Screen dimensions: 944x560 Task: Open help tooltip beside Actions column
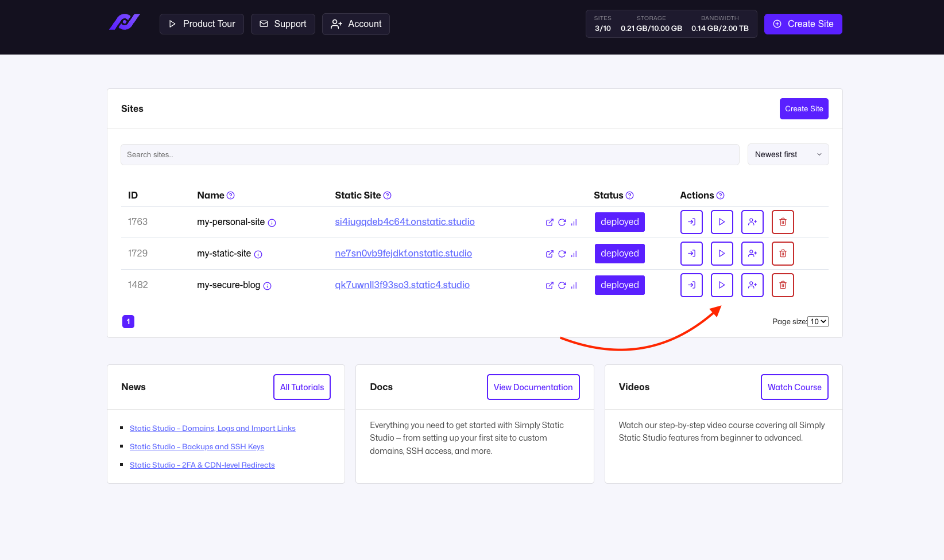coord(721,196)
